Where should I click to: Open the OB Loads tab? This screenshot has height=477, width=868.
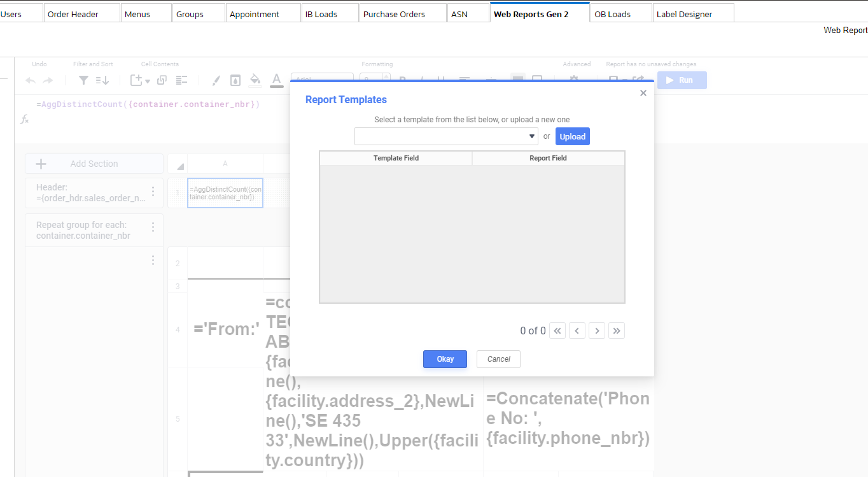pyautogui.click(x=620, y=13)
